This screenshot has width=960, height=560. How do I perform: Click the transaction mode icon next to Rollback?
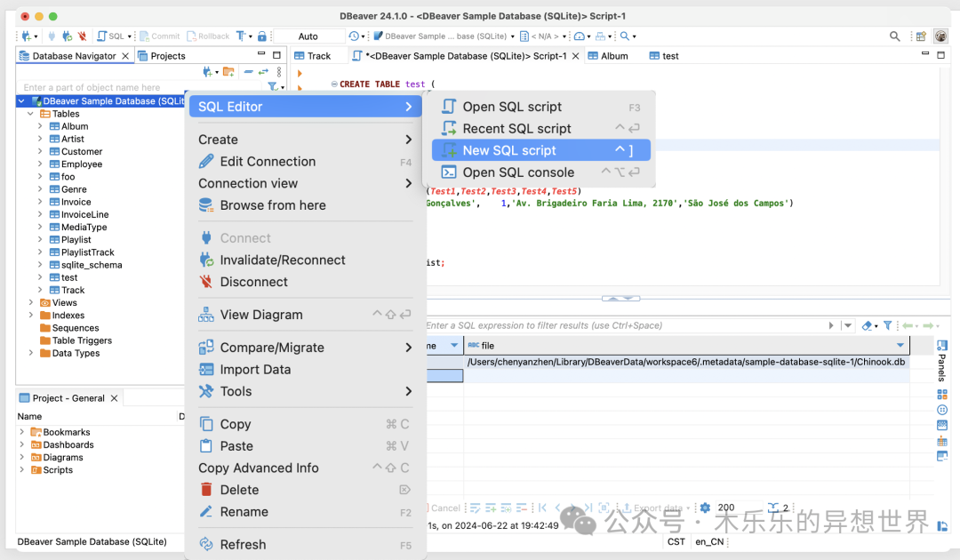point(241,36)
